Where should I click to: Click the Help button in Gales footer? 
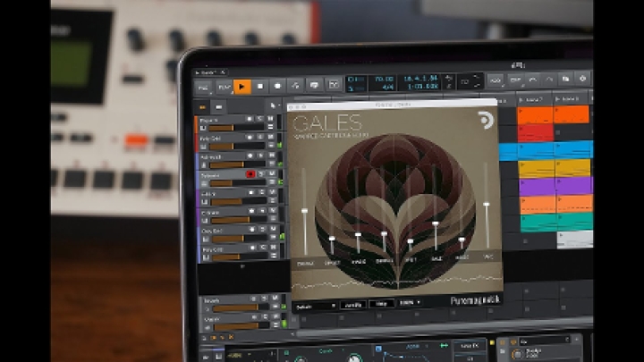click(x=382, y=304)
